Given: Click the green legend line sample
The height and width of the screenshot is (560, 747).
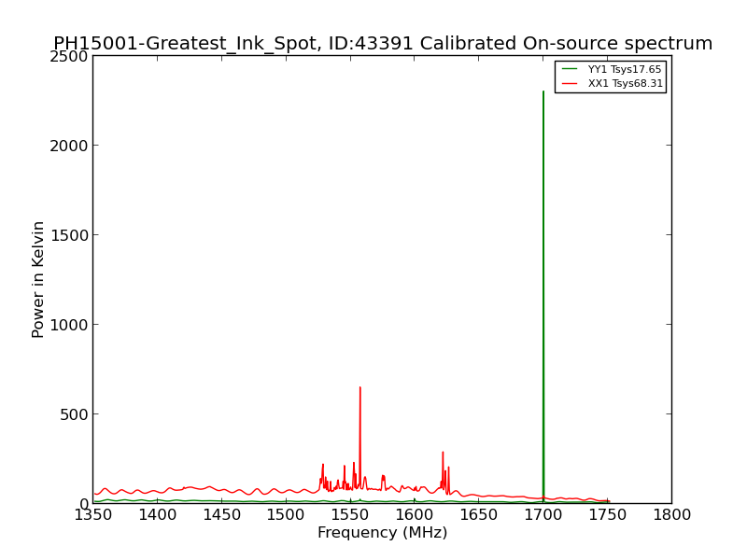Looking at the screenshot, I should [x=570, y=69].
